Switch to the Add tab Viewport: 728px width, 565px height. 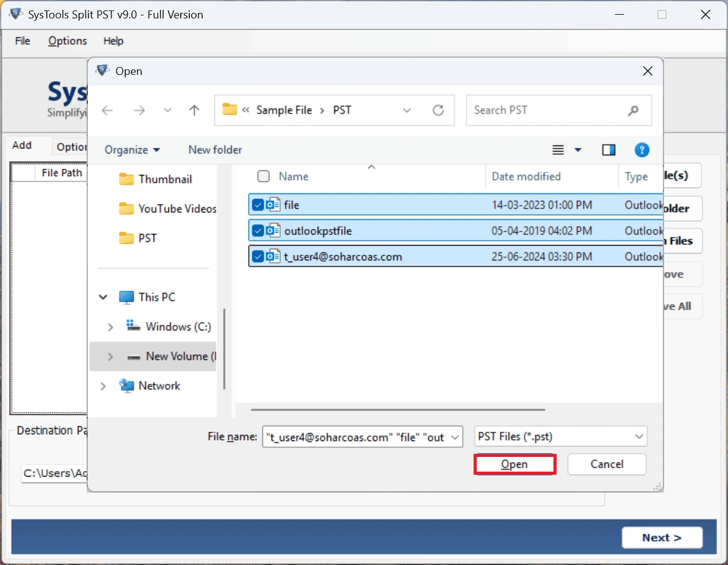[x=22, y=146]
